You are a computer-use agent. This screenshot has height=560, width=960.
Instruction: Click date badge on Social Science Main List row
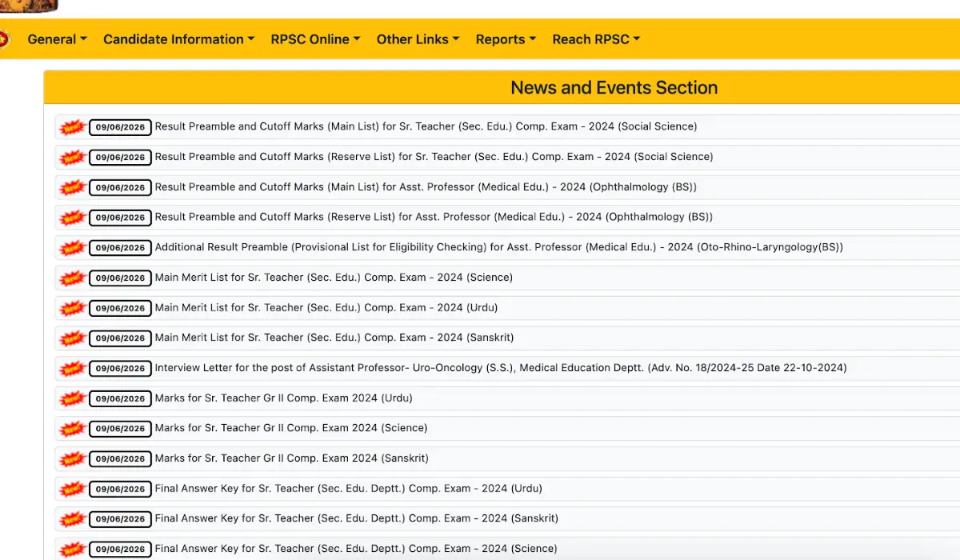coord(120,127)
